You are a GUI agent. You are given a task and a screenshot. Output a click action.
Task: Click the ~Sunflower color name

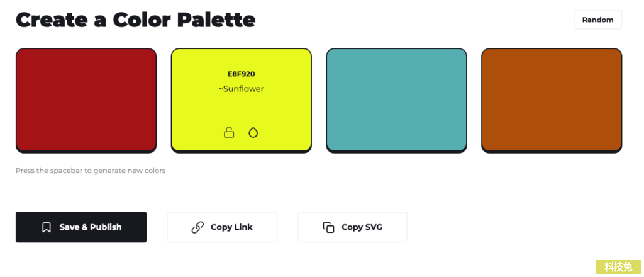tap(241, 89)
